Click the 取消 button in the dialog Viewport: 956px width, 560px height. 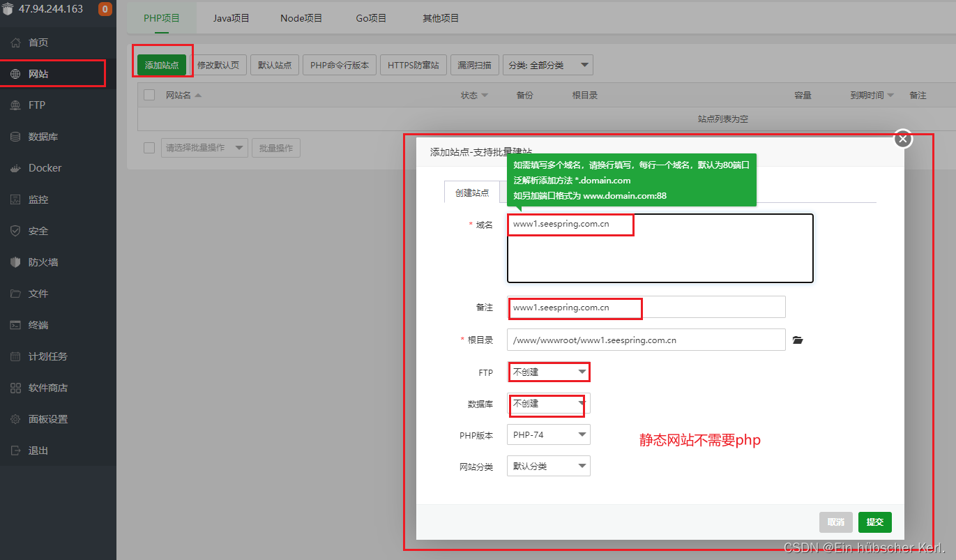836,522
